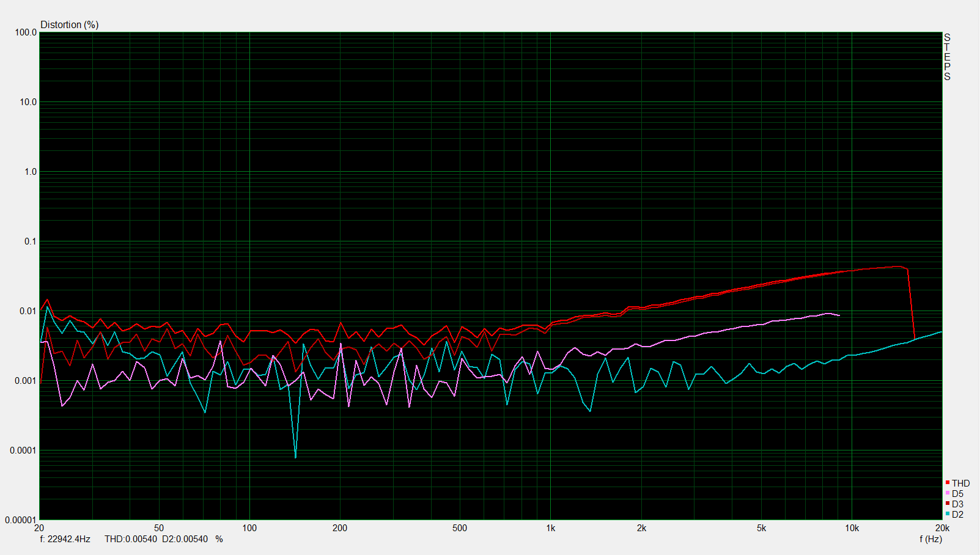Click the 0.1 y-axis label
The image size is (980, 555).
[x=31, y=241]
